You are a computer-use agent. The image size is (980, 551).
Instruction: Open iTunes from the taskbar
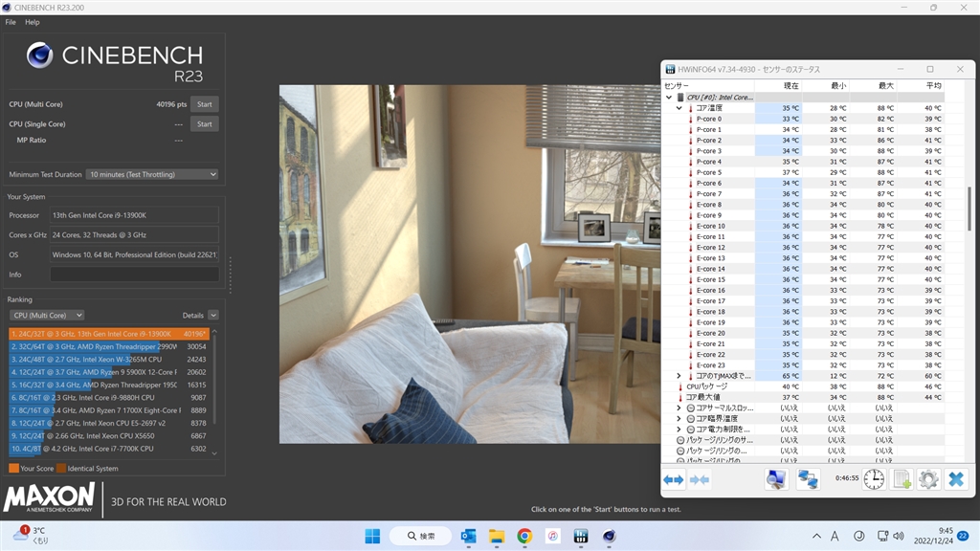point(552,536)
